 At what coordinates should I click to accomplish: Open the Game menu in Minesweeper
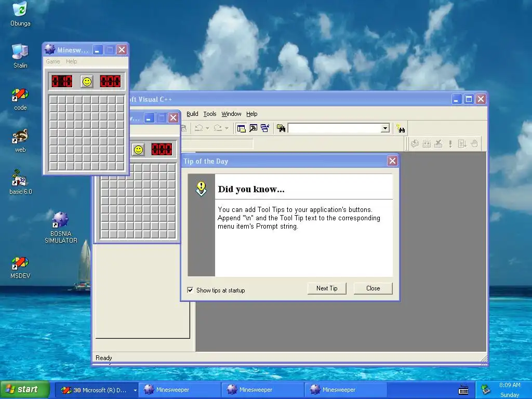[53, 61]
